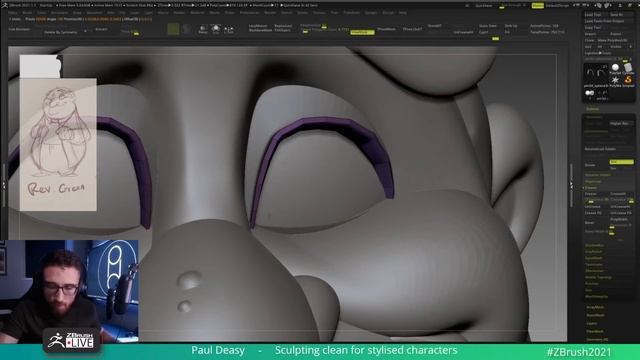This screenshot has width=640, height=360.
Task: Click the Extract button
Action: click(101, 29)
